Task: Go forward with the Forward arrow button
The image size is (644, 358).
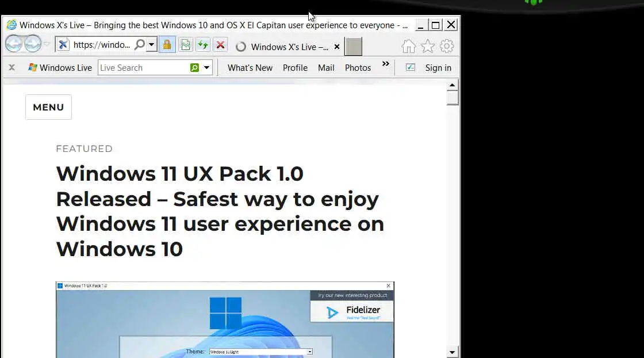Action: (32, 44)
